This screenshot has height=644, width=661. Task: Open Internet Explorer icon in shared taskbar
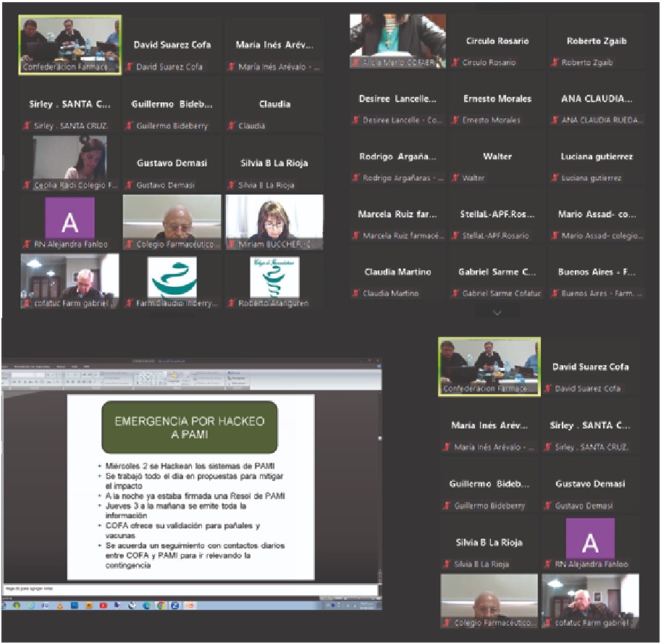pyautogui.click(x=31, y=606)
